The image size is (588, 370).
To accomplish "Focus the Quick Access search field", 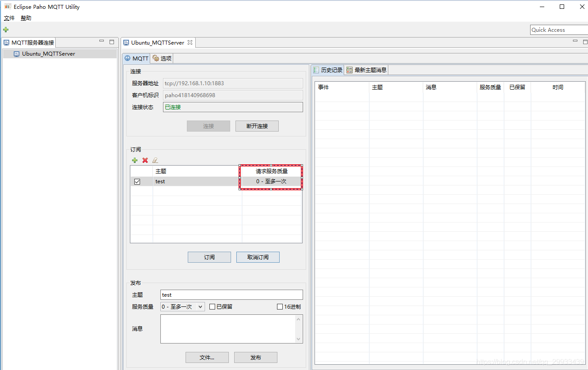I will coord(559,30).
